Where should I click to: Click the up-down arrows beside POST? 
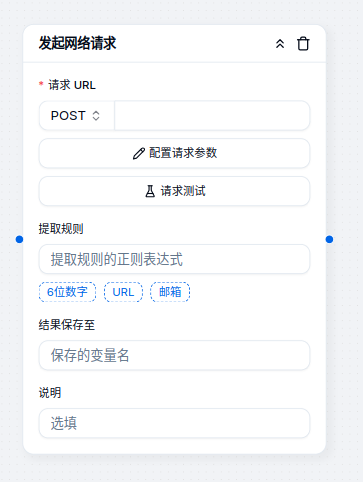(96, 116)
